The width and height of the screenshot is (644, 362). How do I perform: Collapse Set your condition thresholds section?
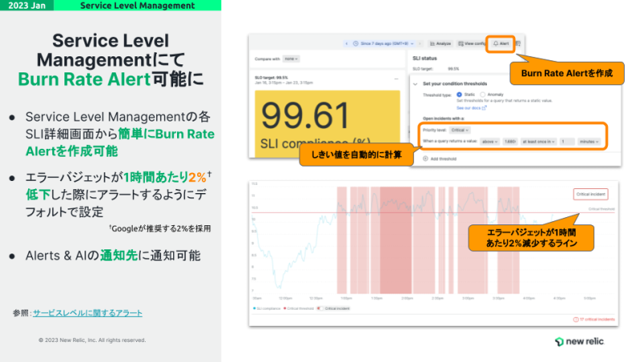click(x=415, y=84)
